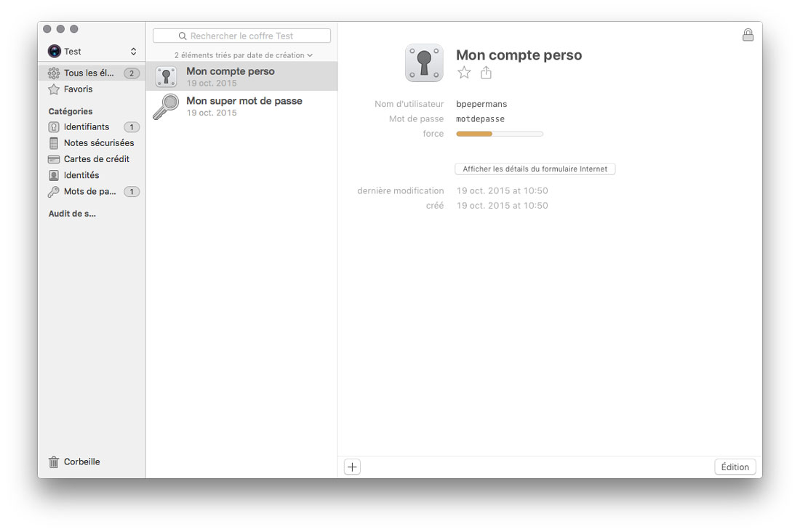Click the Mon compte perso title in details
The width and height of the screenshot is (800, 532).
click(x=519, y=55)
